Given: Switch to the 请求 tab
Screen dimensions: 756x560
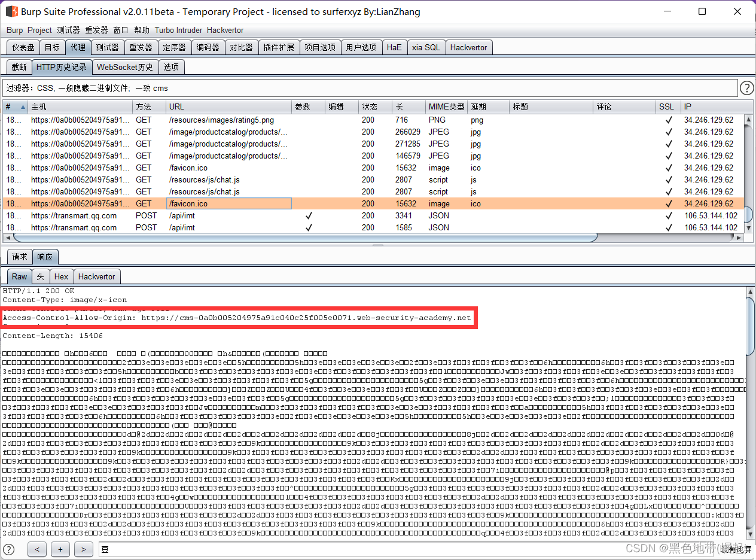Looking at the screenshot, I should coord(20,257).
